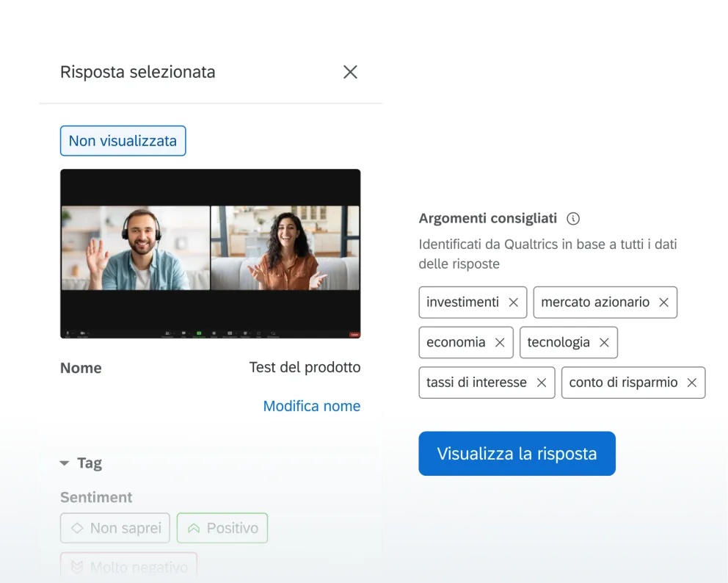
Task: Click the video call thumbnail preview
Action: click(x=211, y=254)
